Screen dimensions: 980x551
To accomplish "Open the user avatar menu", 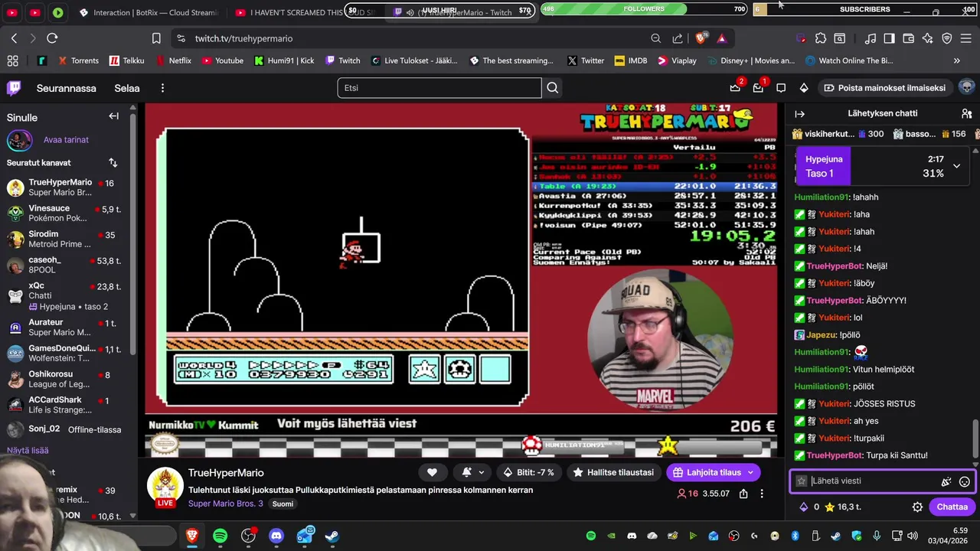I will coord(966,87).
